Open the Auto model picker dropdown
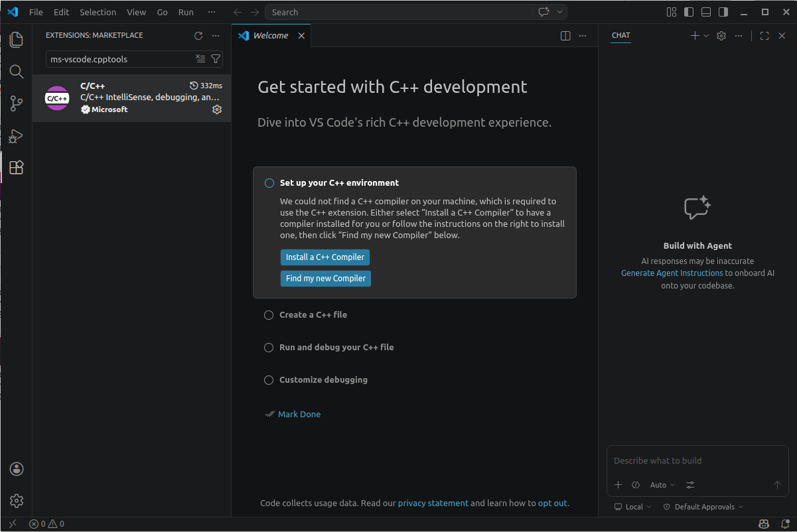797x532 pixels. pos(662,485)
